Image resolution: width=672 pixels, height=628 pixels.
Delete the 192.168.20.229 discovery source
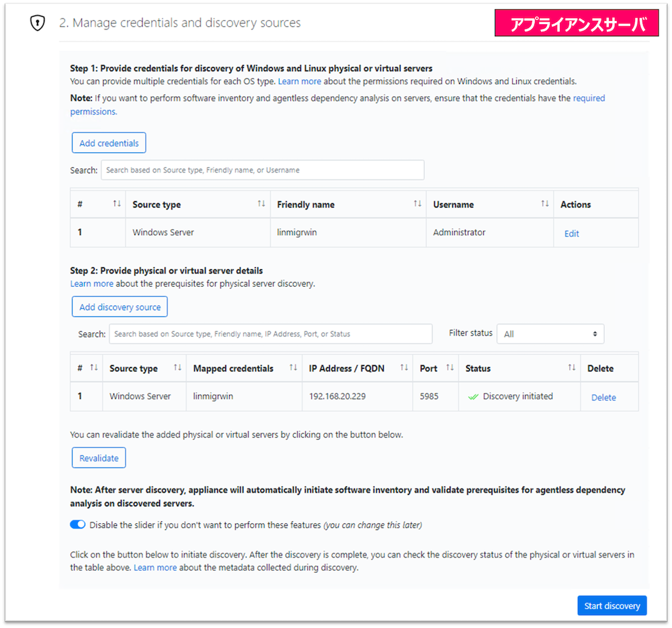(x=603, y=398)
